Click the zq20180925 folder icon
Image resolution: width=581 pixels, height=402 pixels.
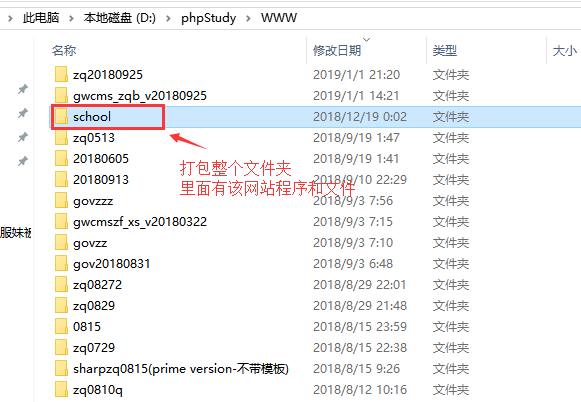[x=61, y=74]
